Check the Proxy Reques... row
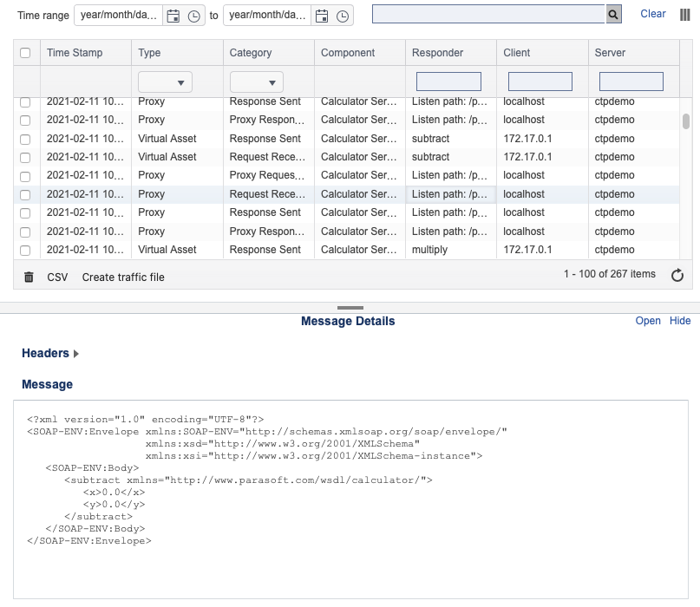Image resolution: width=700 pixels, height=607 pixels. tap(25, 176)
